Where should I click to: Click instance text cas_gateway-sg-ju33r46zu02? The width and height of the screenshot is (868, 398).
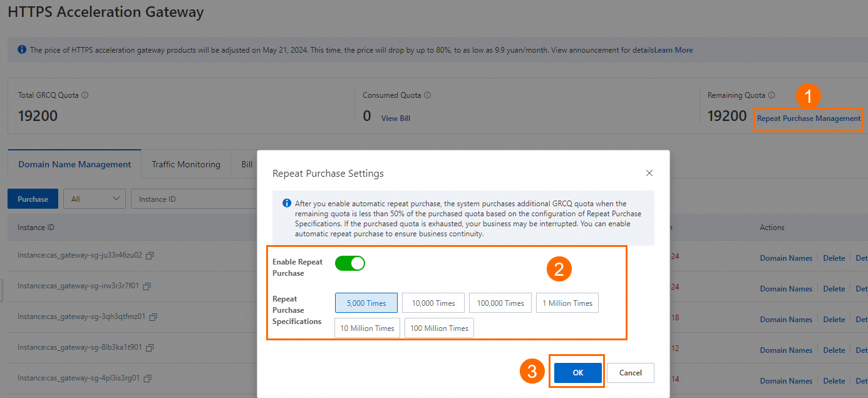(x=80, y=255)
